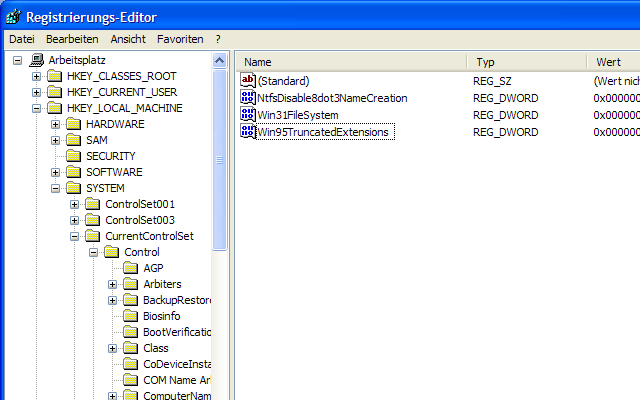Screen dimensions: 640x400
Task: Click the (Standard) string value icon
Action: pyautogui.click(x=248, y=81)
